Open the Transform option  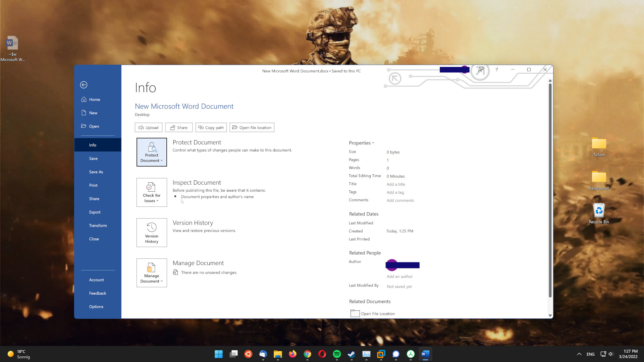point(98,226)
